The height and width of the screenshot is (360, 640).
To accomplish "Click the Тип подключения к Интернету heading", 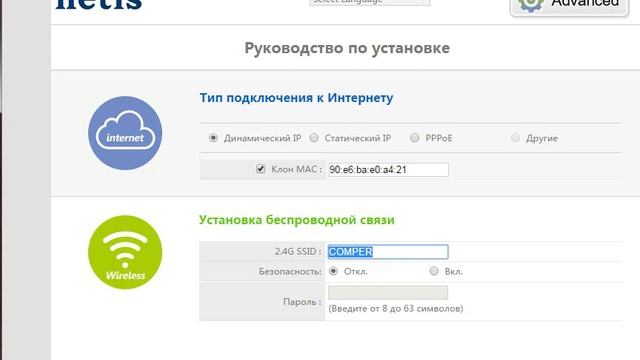I will [x=296, y=98].
